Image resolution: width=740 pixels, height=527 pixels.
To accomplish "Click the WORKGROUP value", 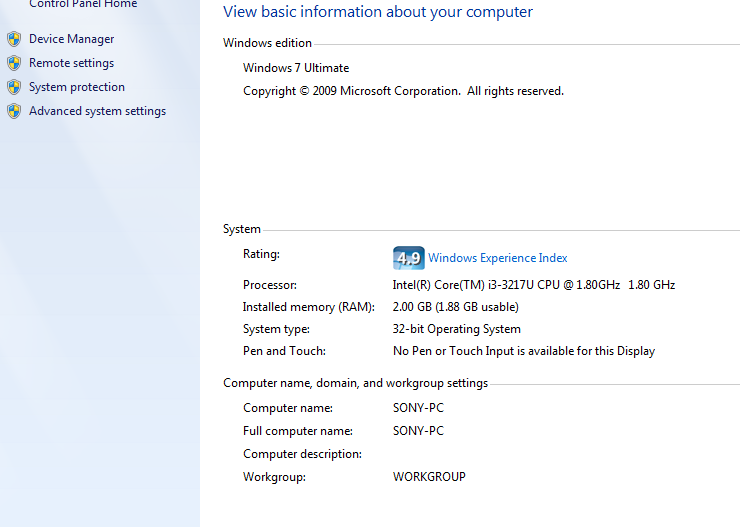I will pos(429,477).
